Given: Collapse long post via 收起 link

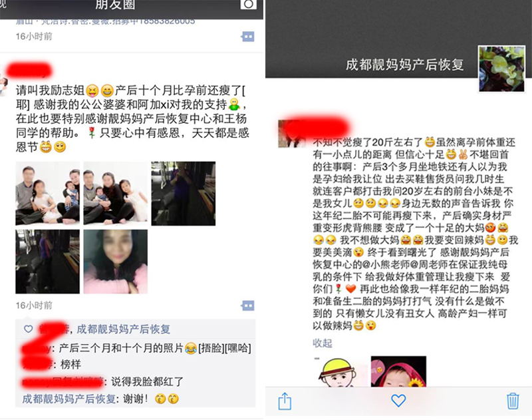Looking at the screenshot, I should (323, 343).
